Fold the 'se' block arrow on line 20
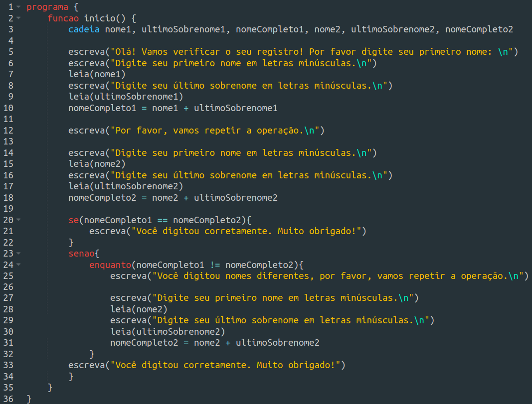Screen dimensions: 532x404 coord(18,220)
